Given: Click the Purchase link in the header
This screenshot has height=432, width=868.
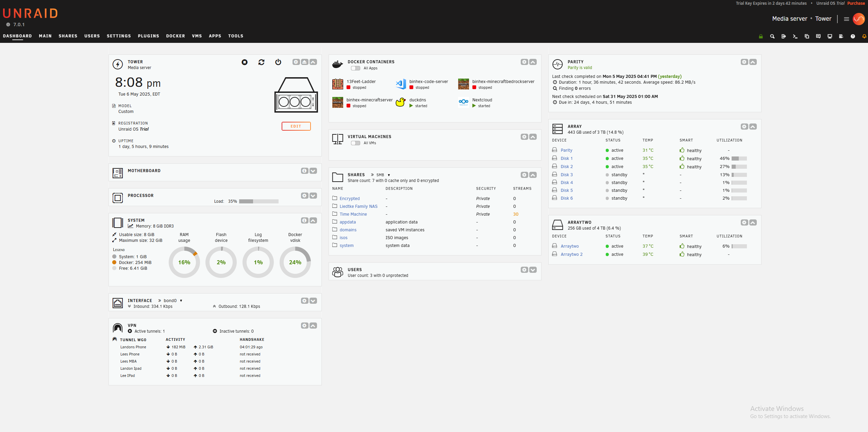Looking at the screenshot, I should click(x=856, y=3).
